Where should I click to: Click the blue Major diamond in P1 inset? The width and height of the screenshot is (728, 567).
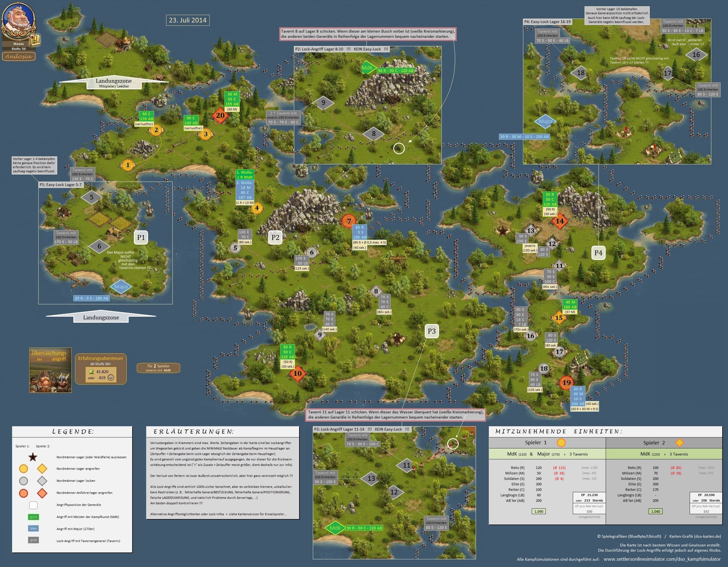(121, 287)
